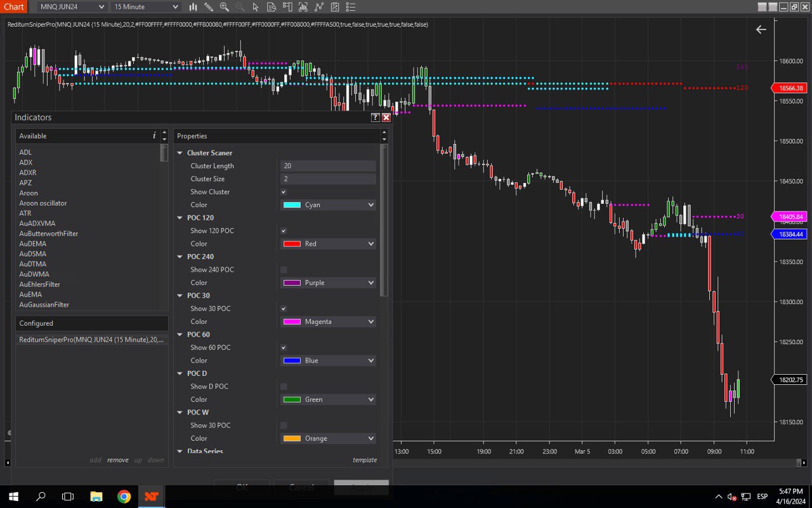
Task: Open help in Indicators dialog
Action: [x=375, y=117]
